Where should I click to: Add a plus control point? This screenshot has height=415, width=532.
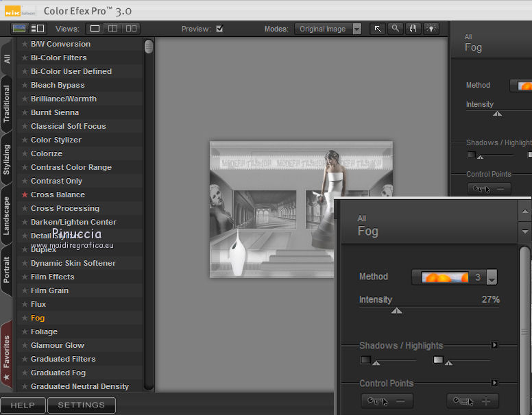(x=472, y=401)
